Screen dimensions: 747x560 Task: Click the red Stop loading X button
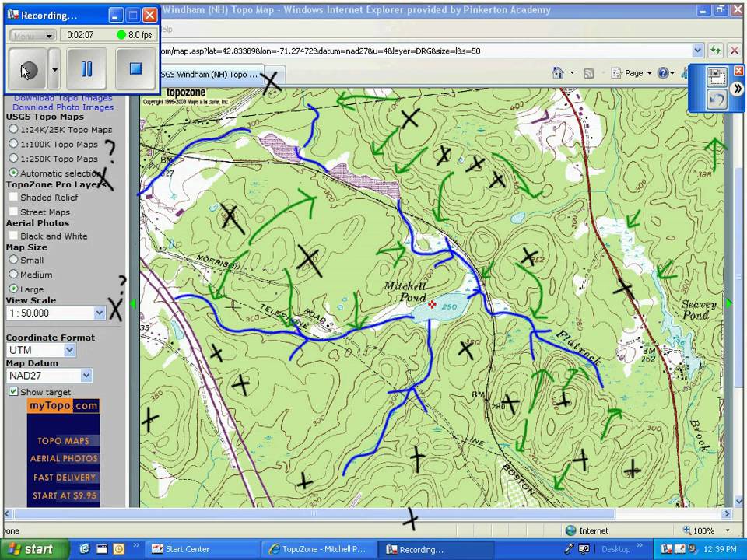[734, 50]
